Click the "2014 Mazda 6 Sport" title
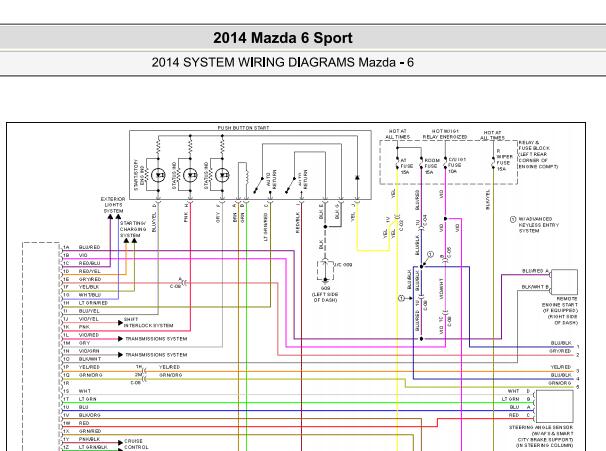Image resolution: width=606 pixels, height=451 pixels. click(283, 38)
